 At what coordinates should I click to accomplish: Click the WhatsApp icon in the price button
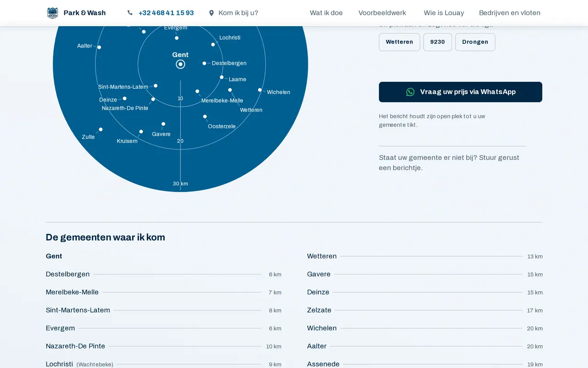coord(410,92)
